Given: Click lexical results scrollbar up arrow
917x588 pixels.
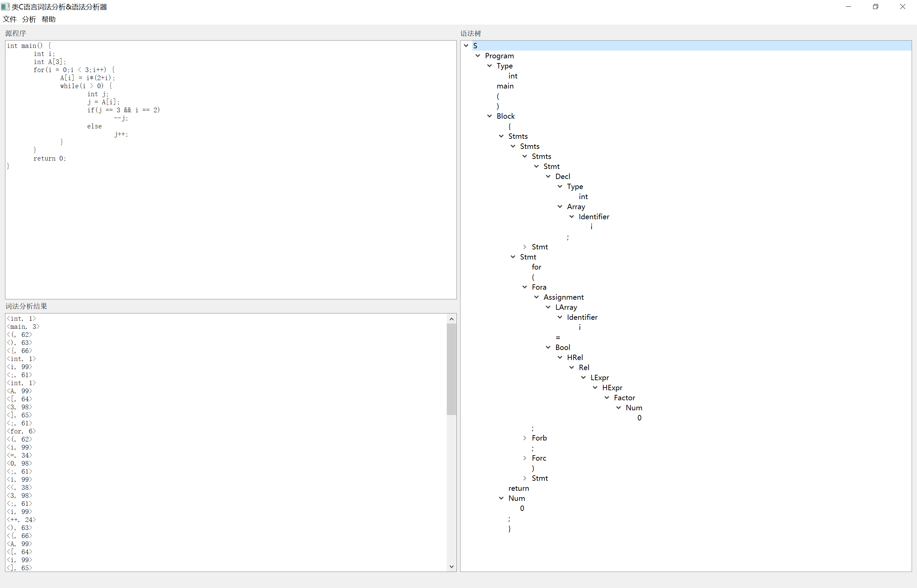Looking at the screenshot, I should click(x=451, y=319).
